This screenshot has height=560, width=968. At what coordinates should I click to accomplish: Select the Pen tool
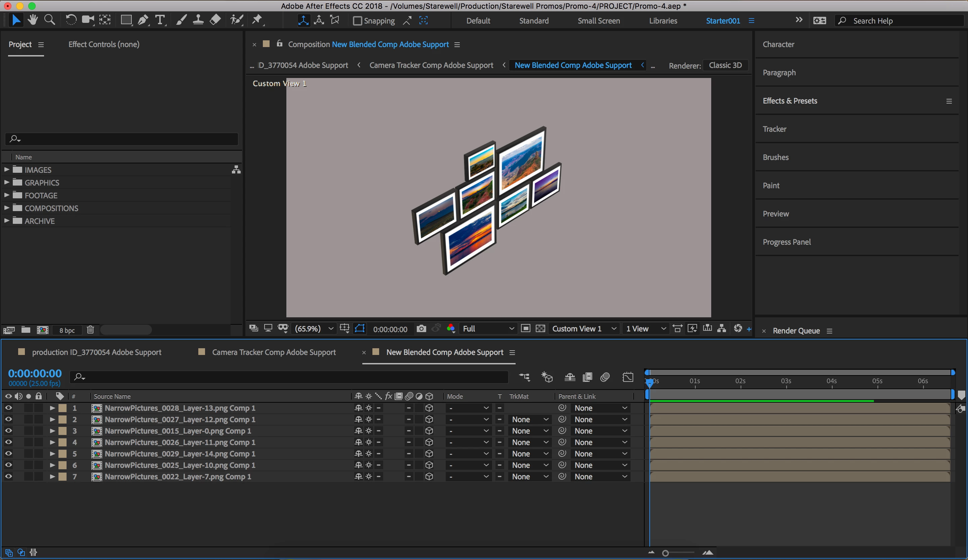143,20
